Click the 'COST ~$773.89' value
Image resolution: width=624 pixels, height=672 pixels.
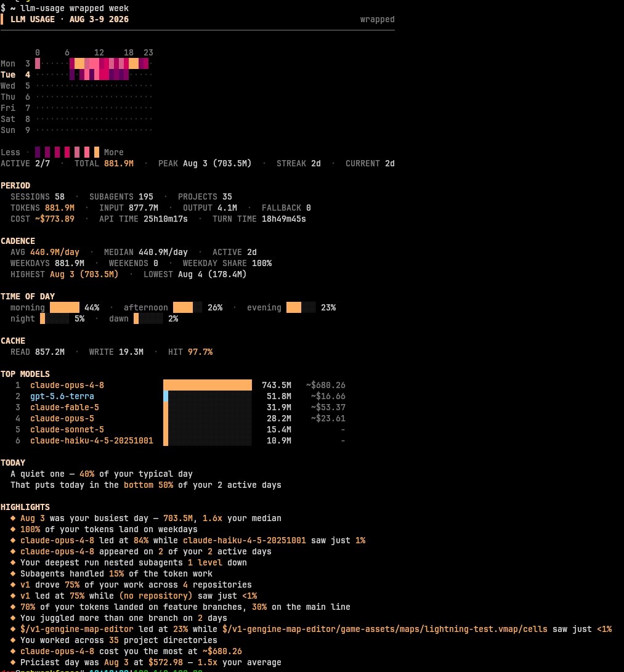pos(43,219)
